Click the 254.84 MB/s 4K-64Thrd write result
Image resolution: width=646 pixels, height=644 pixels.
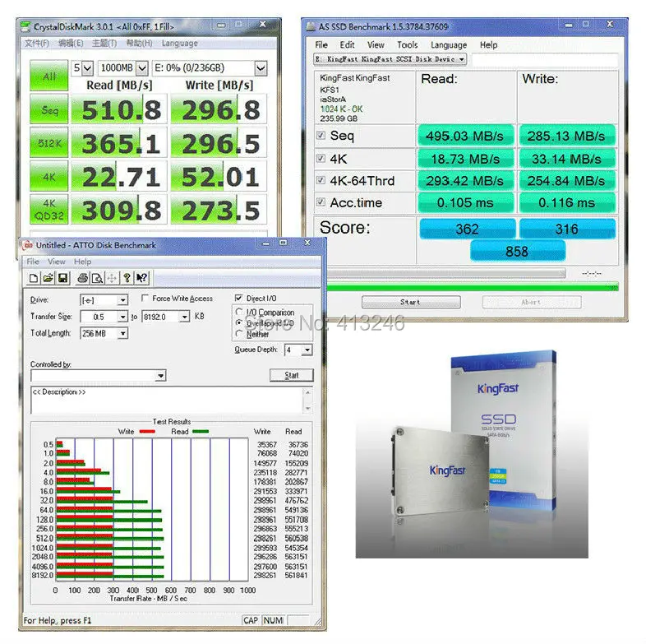click(x=566, y=181)
